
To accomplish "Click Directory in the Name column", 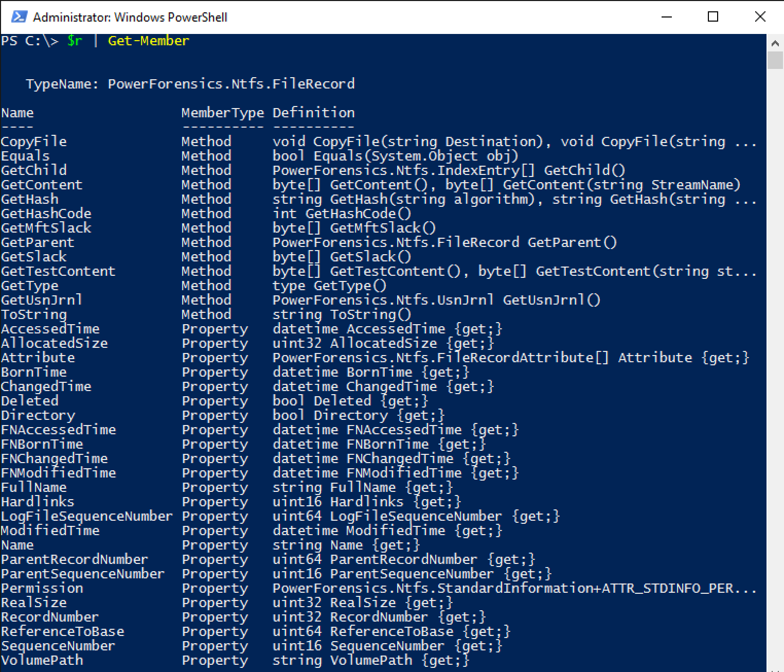I will 38,415.
